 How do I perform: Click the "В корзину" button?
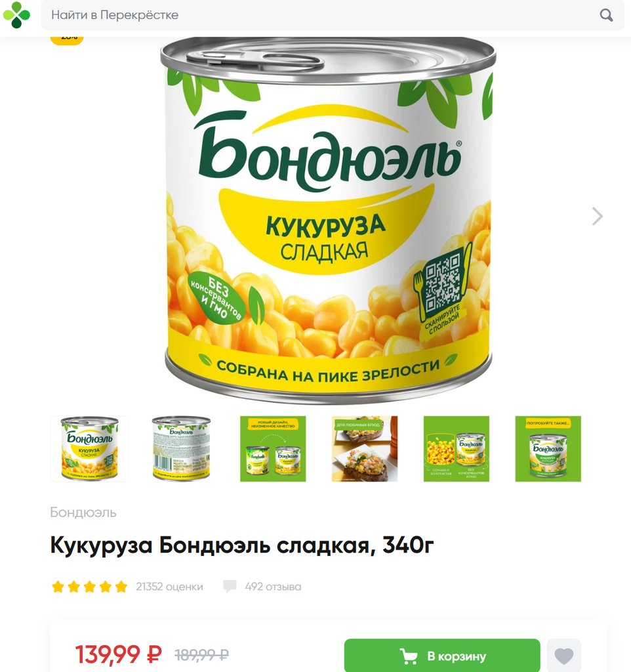click(x=442, y=656)
